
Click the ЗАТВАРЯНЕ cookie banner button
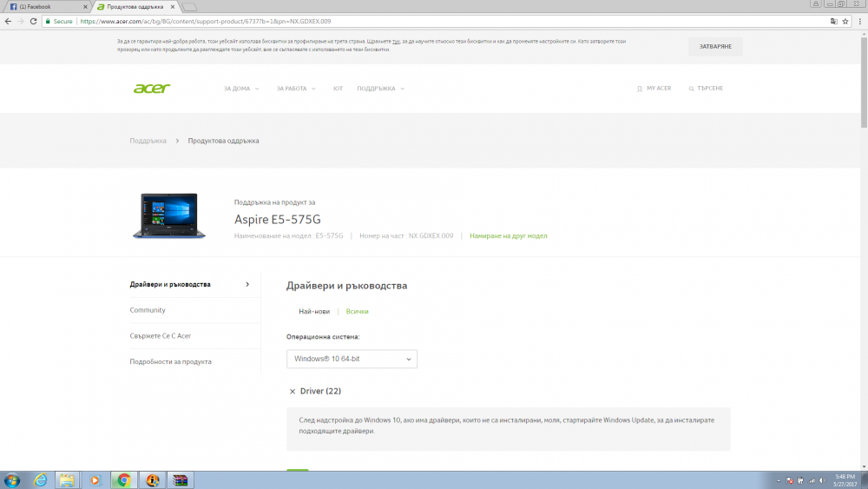point(715,47)
